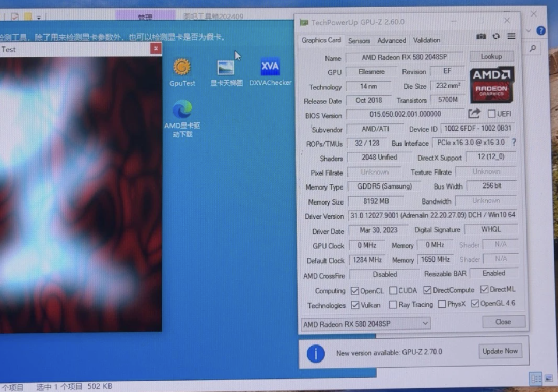Open GPU-Z hamburger menu

click(512, 36)
